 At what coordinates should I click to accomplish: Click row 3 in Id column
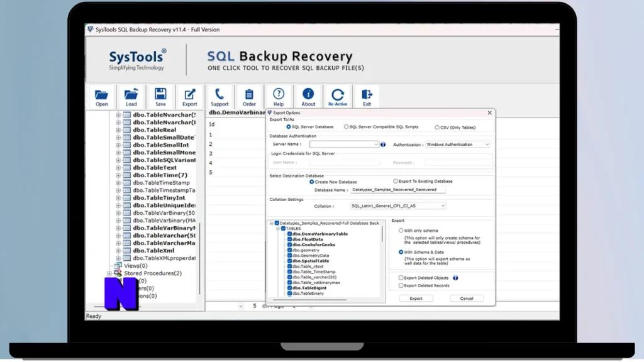point(211,153)
